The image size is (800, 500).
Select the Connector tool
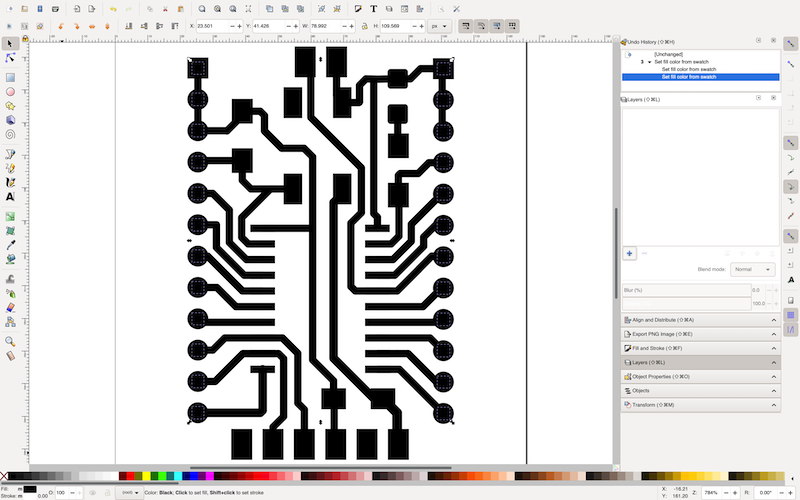10,322
